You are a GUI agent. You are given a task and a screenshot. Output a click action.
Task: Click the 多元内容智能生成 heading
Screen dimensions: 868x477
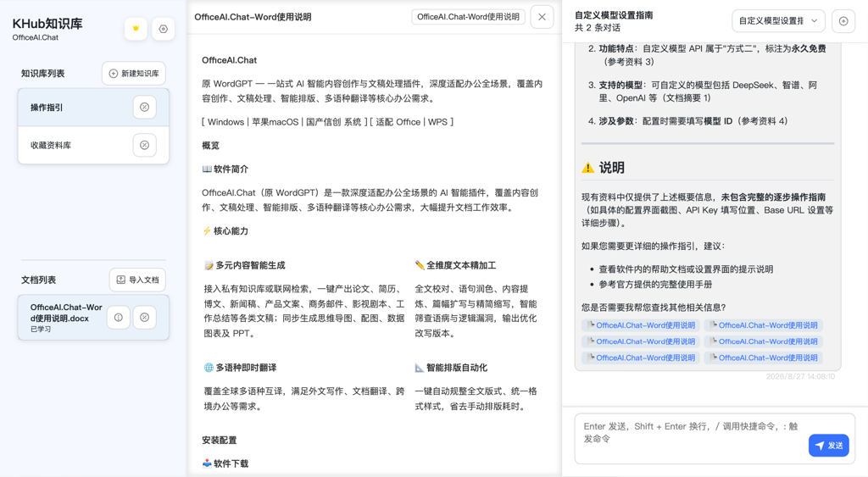(x=245, y=266)
